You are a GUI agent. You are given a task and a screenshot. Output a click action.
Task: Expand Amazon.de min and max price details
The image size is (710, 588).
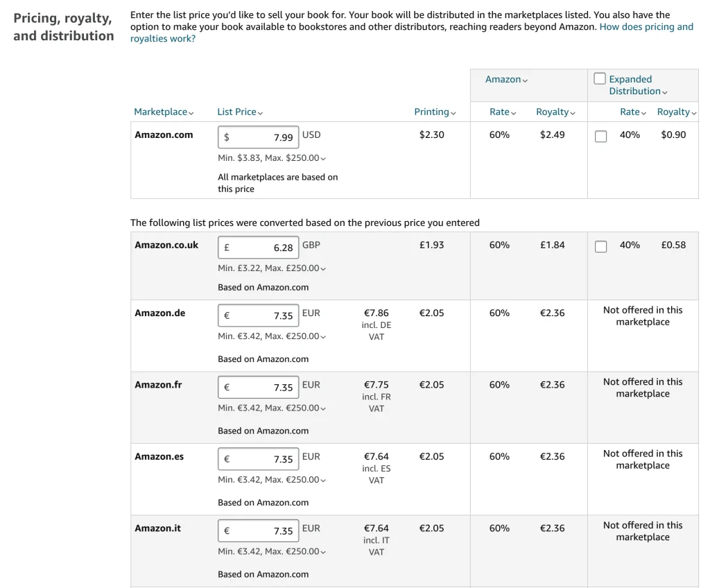[x=272, y=336]
